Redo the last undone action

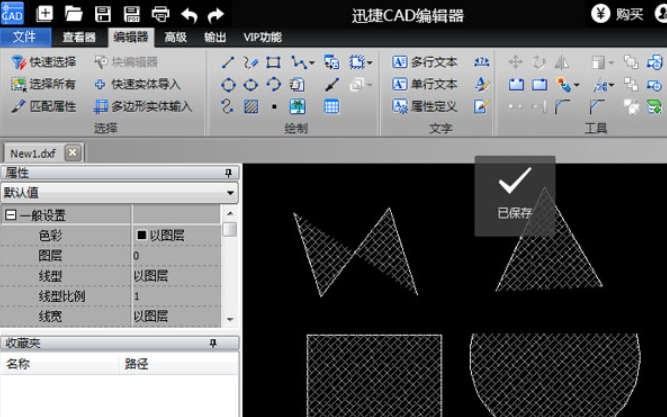click(216, 15)
